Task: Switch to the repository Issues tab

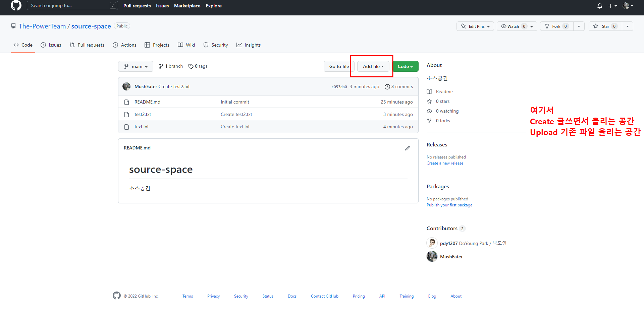Action: tap(51, 45)
